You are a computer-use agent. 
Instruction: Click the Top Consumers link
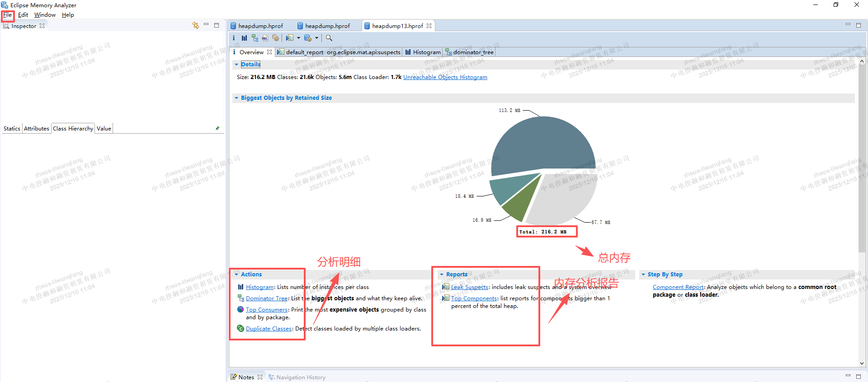[267, 310]
